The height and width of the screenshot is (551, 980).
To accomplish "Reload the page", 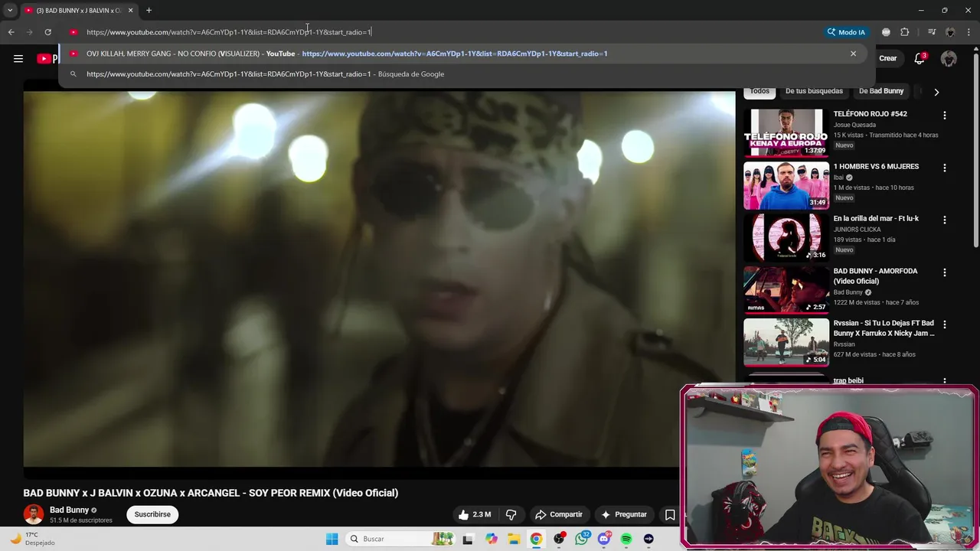I will pyautogui.click(x=47, y=32).
